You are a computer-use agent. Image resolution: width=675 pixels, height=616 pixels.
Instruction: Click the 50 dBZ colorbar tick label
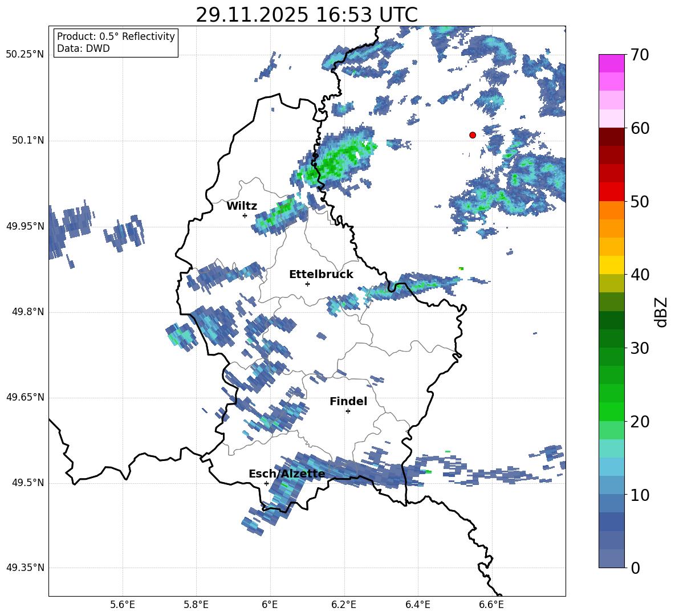640,202
